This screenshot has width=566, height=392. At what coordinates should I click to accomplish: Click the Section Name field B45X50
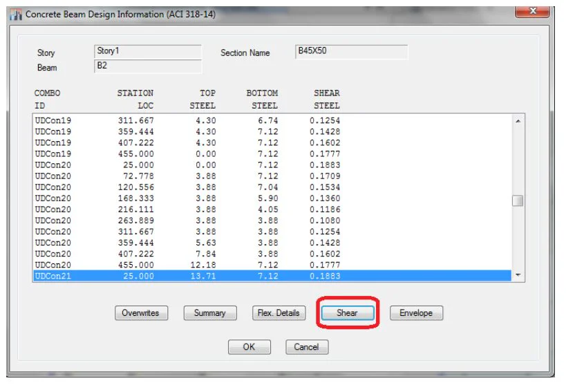[x=351, y=51]
